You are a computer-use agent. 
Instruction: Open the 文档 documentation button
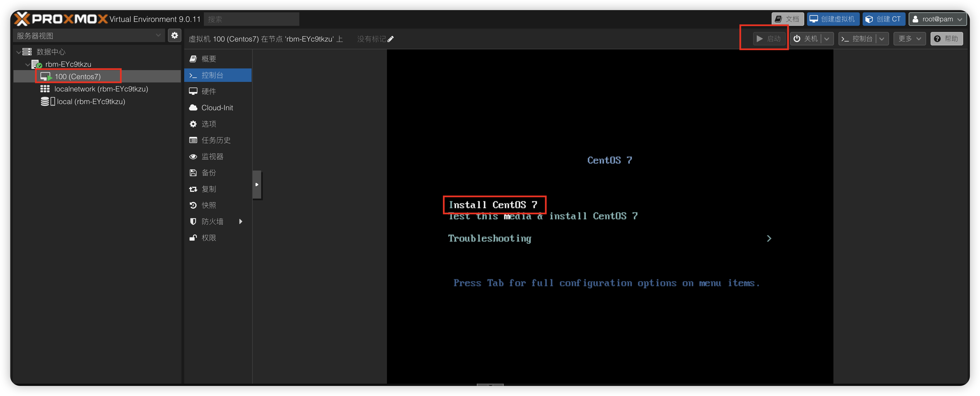(x=787, y=19)
